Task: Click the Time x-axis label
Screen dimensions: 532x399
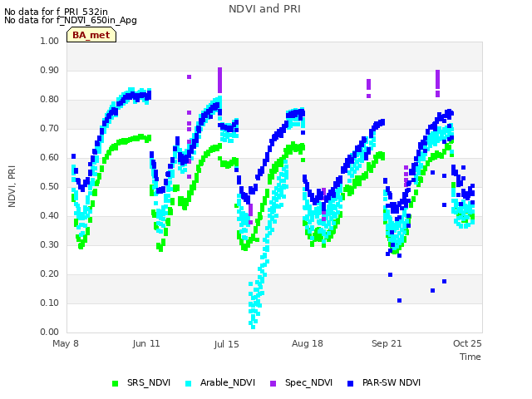Action: (x=470, y=357)
